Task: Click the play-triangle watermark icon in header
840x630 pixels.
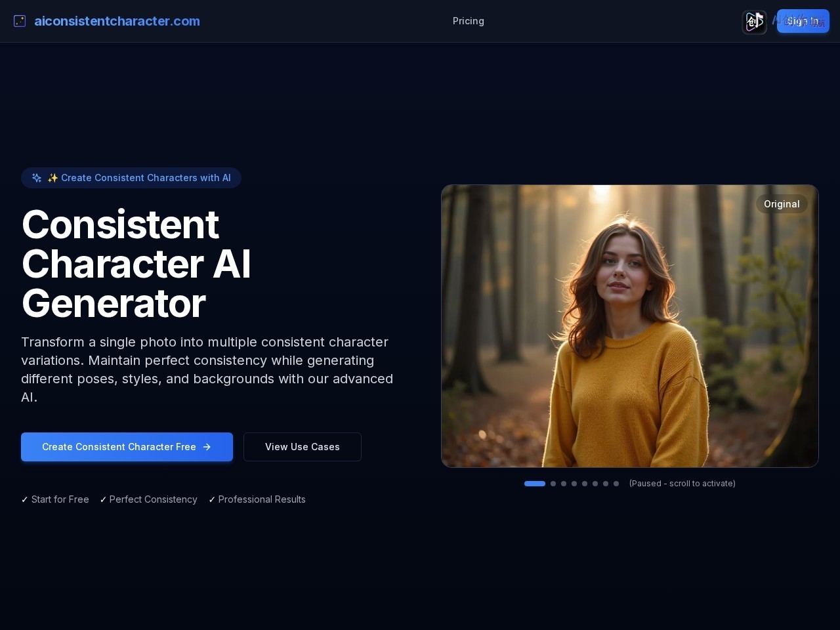Action: point(755,22)
